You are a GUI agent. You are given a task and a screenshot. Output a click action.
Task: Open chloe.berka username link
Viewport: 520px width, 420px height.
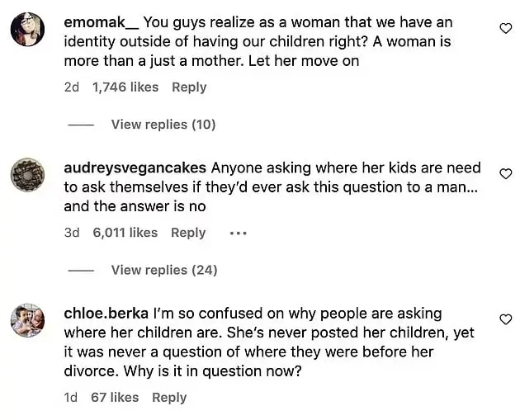[x=106, y=314]
